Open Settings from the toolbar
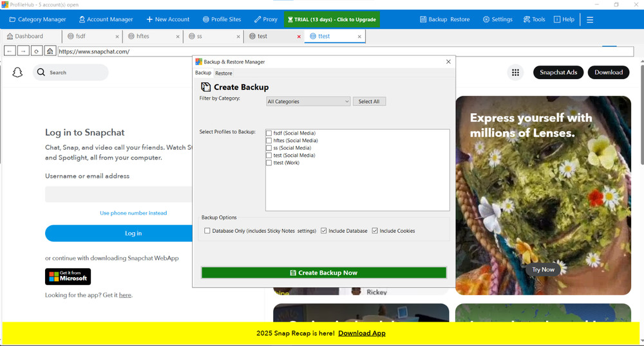This screenshot has width=644, height=346. (x=497, y=19)
